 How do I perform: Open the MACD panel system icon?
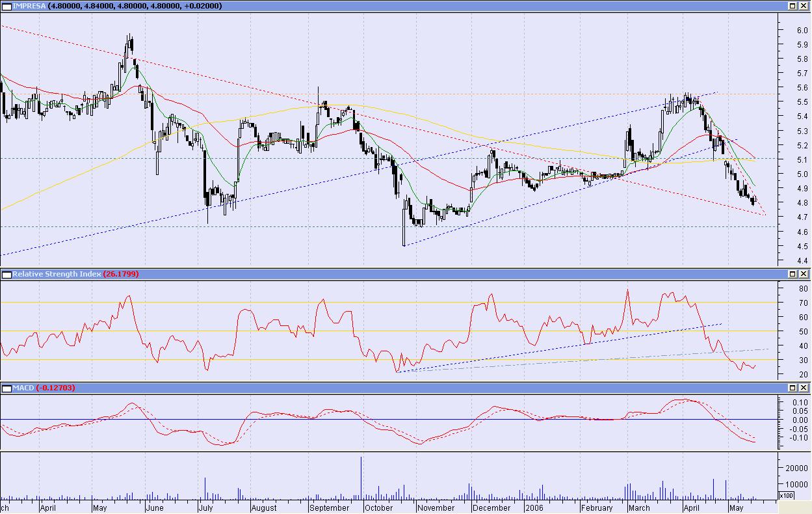click(6, 388)
